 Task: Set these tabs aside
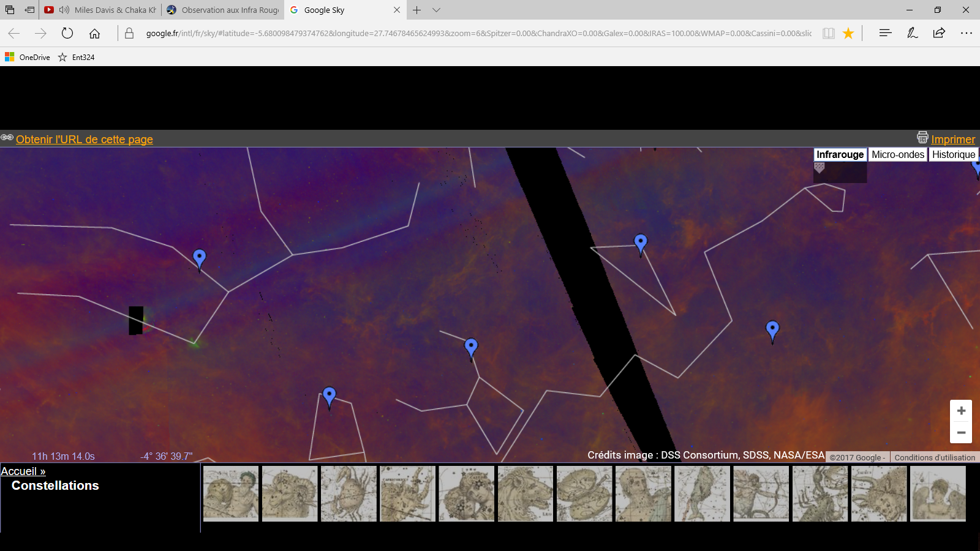pos(29,10)
